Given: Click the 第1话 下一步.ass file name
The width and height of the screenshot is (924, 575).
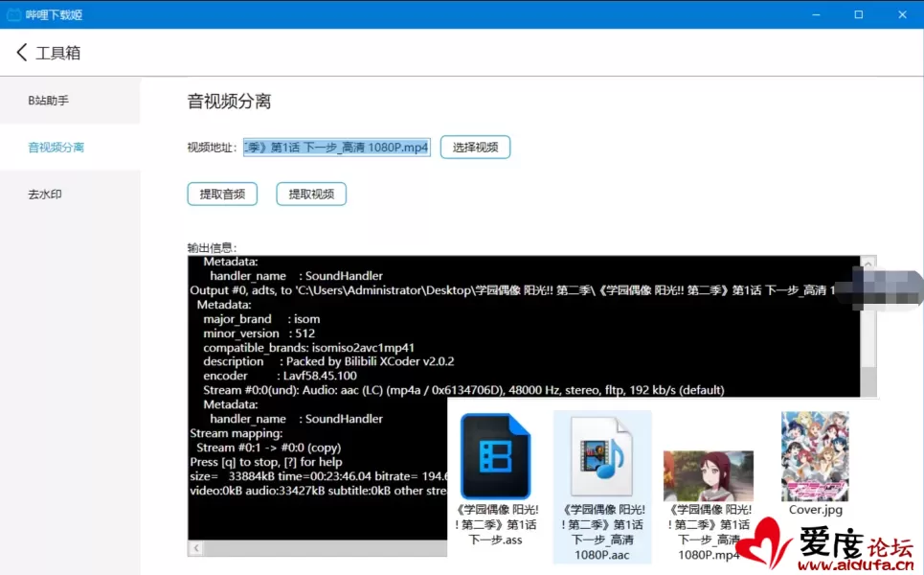Looking at the screenshot, I should pyautogui.click(x=496, y=524).
